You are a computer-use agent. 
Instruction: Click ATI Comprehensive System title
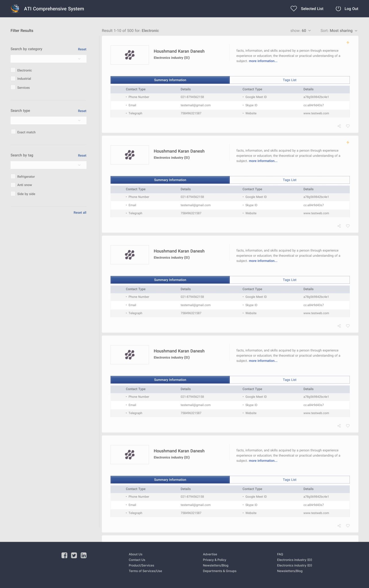point(54,9)
